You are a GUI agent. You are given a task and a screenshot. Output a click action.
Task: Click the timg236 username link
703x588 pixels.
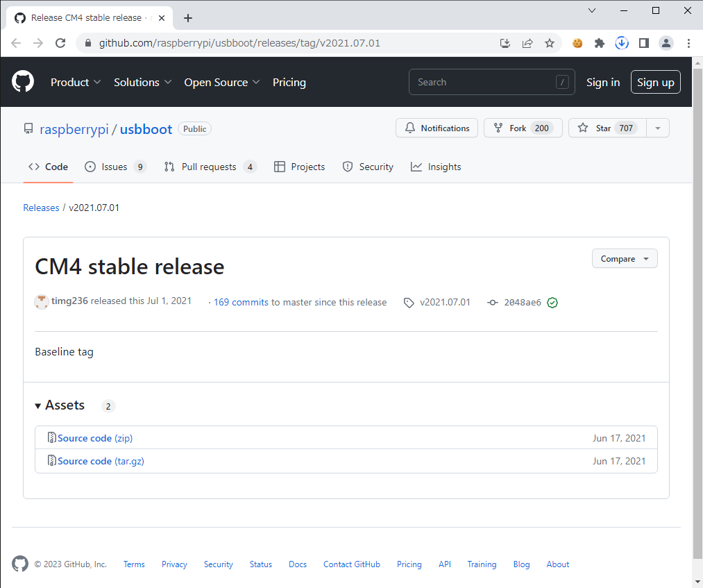click(x=69, y=301)
